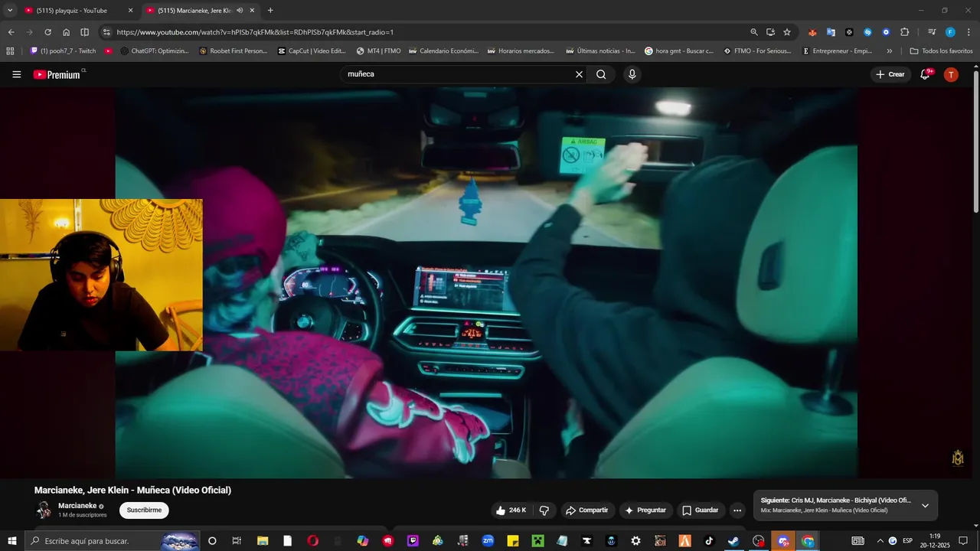Go to browser home page

[66, 32]
